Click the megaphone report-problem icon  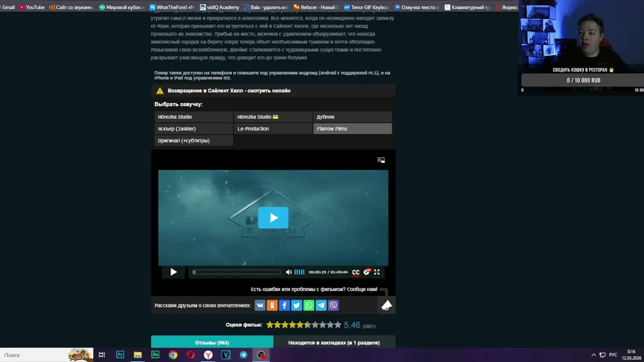pyautogui.click(x=386, y=305)
